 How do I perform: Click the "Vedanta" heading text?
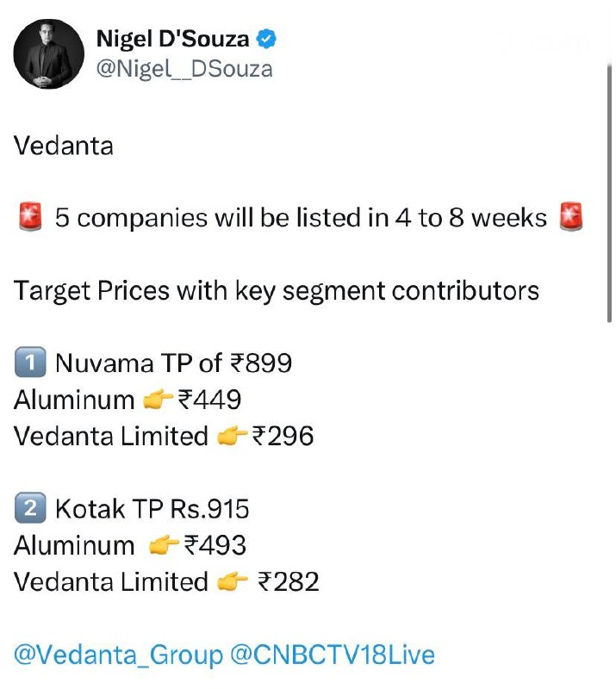click(x=64, y=145)
